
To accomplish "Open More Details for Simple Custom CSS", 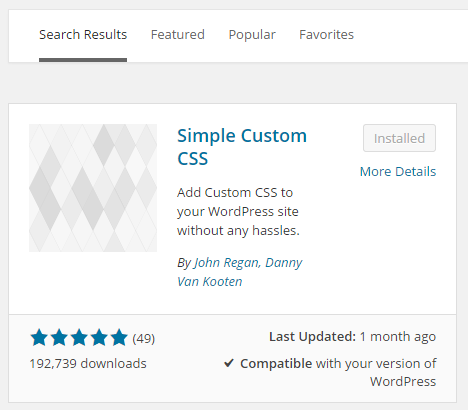I will pyautogui.click(x=398, y=171).
